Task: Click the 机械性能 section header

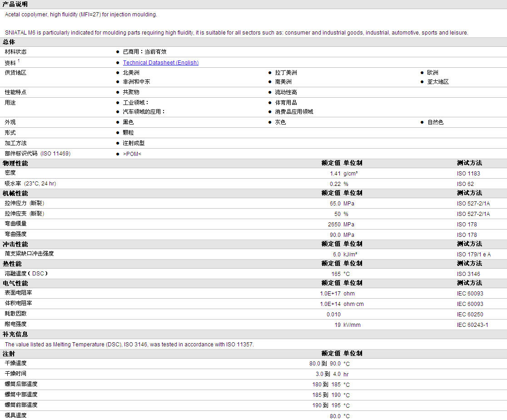Action: pyautogui.click(x=15, y=193)
